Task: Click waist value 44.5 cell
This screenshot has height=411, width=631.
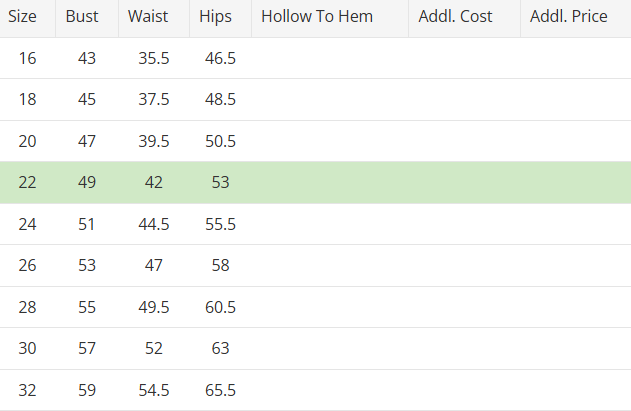Action: (153, 224)
